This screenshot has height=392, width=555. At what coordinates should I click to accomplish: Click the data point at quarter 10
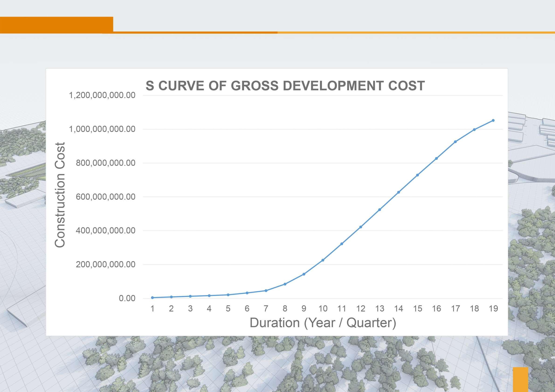click(x=323, y=260)
